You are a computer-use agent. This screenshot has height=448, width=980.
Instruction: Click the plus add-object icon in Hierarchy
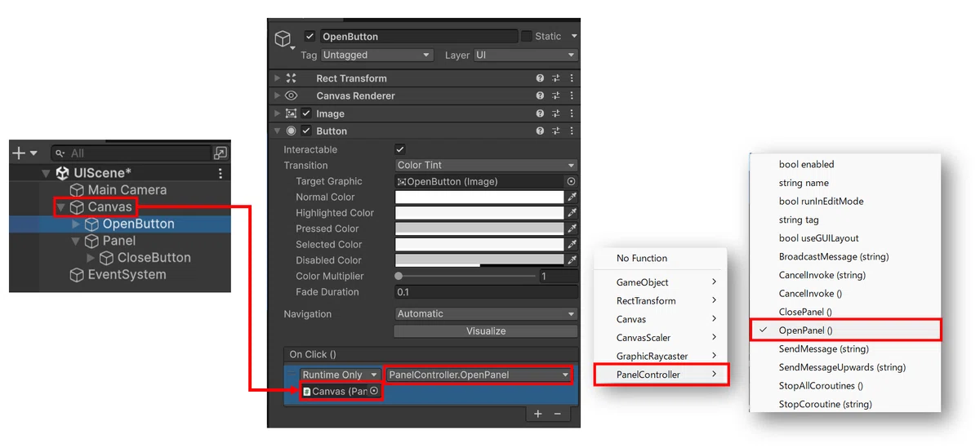(x=20, y=153)
